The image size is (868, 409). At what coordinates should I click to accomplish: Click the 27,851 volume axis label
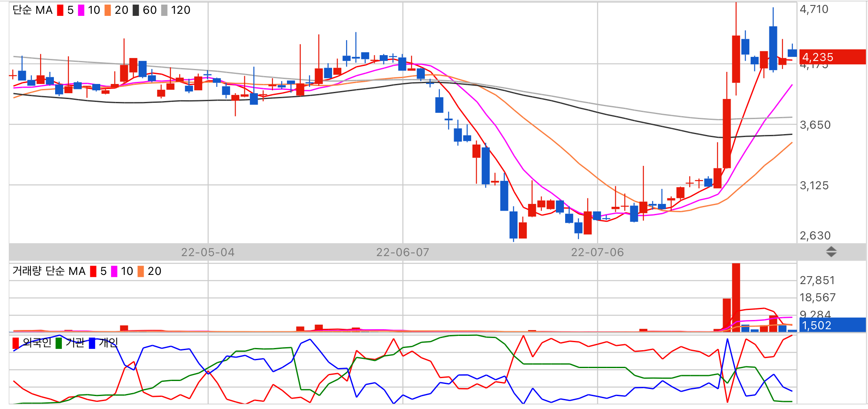[x=817, y=280]
